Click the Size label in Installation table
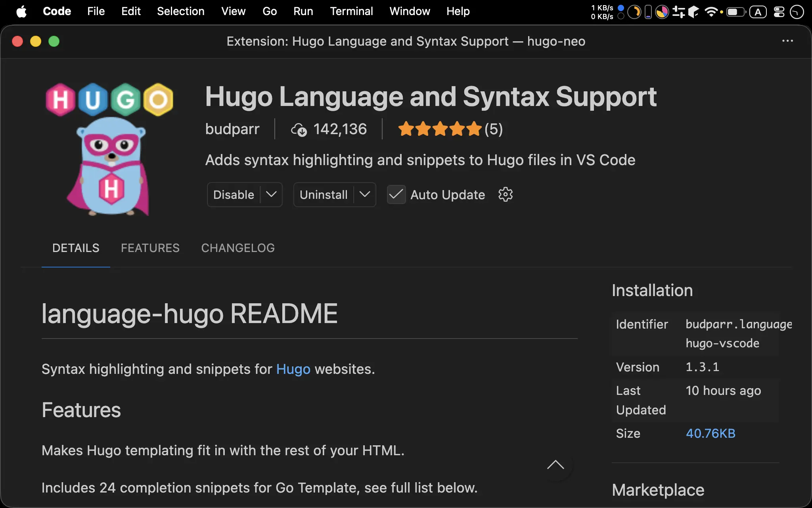This screenshot has width=812, height=508. click(628, 433)
